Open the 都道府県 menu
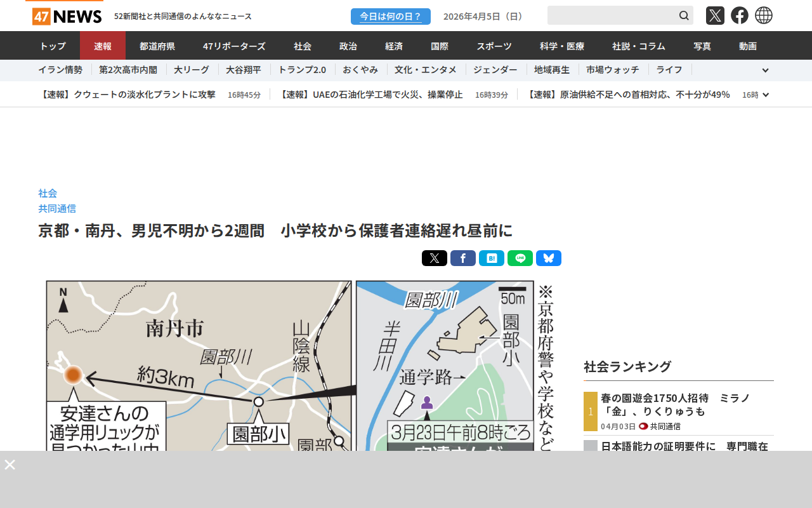Image resolution: width=812 pixels, height=508 pixels. [x=157, y=46]
